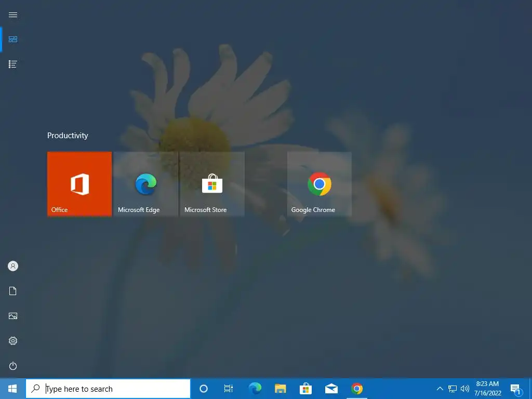
Task: Open Settings via the gear icon
Action: 13,341
